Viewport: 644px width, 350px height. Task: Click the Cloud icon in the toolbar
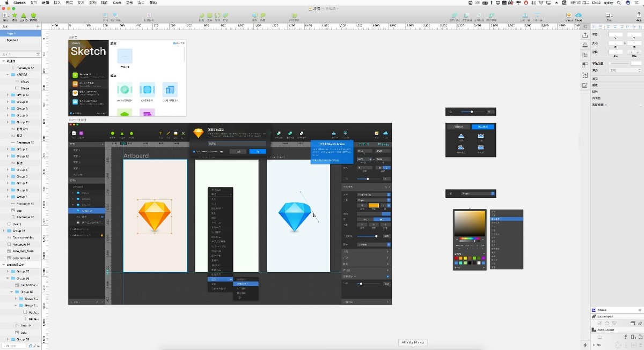[578, 16]
